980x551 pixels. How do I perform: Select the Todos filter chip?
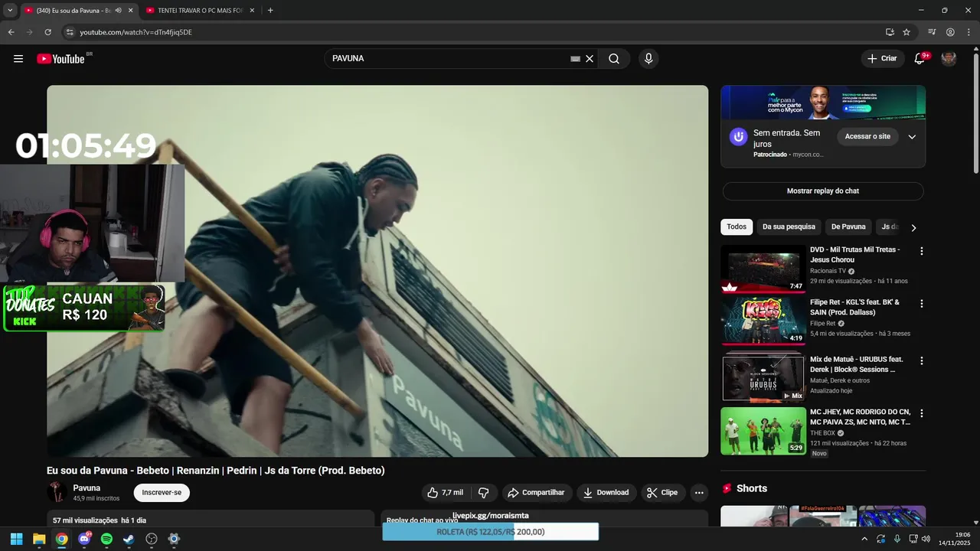pos(737,227)
